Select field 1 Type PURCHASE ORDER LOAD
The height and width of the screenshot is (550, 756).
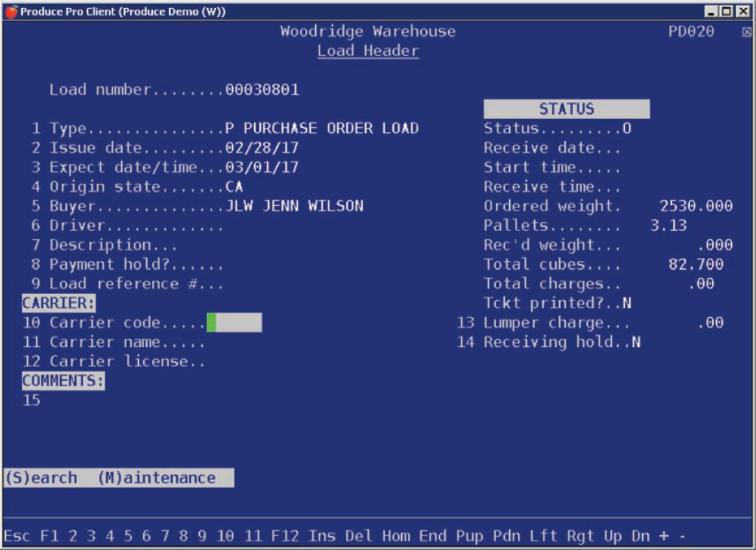[225, 129]
